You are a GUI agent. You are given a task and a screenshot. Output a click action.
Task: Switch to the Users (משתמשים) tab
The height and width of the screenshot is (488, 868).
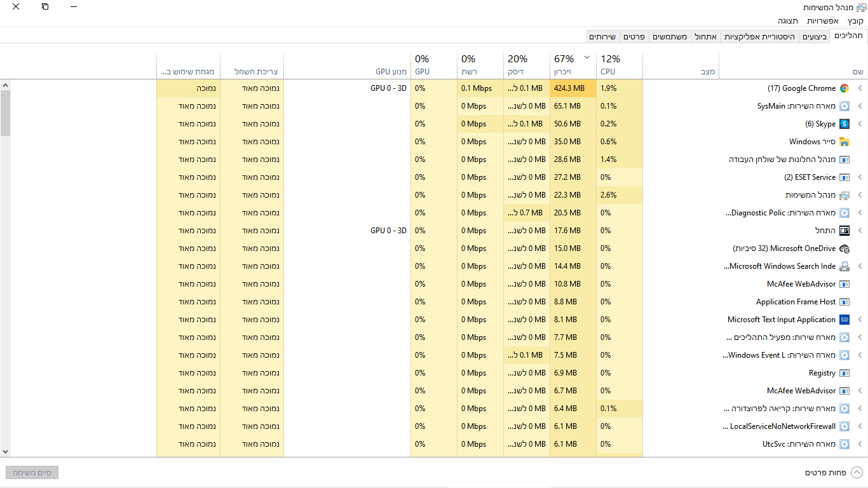(x=670, y=37)
